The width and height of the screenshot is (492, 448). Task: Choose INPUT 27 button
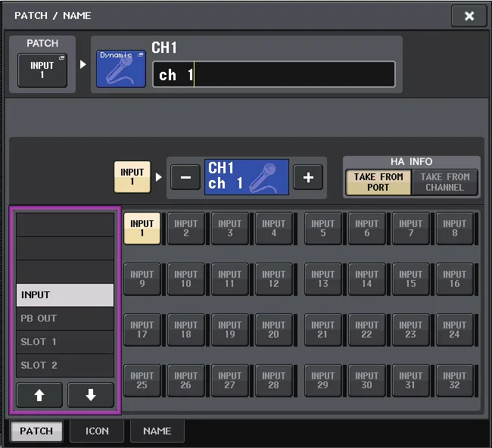[230, 381]
